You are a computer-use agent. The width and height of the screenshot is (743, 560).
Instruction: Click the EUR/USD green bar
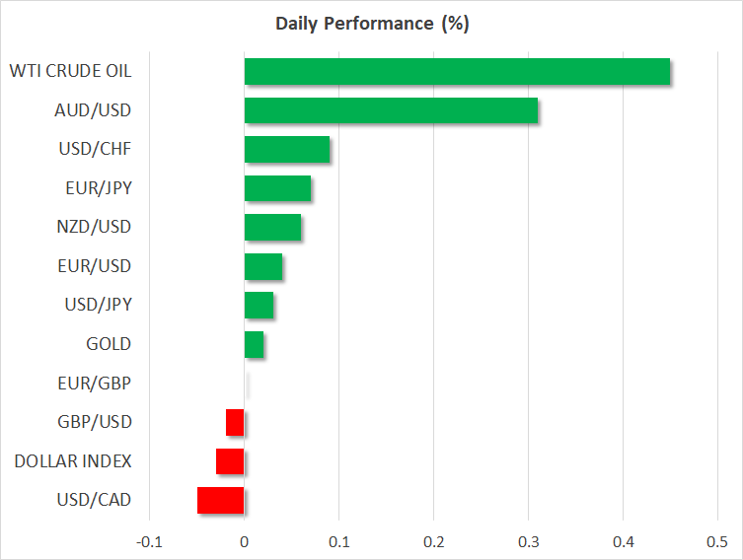click(262, 266)
